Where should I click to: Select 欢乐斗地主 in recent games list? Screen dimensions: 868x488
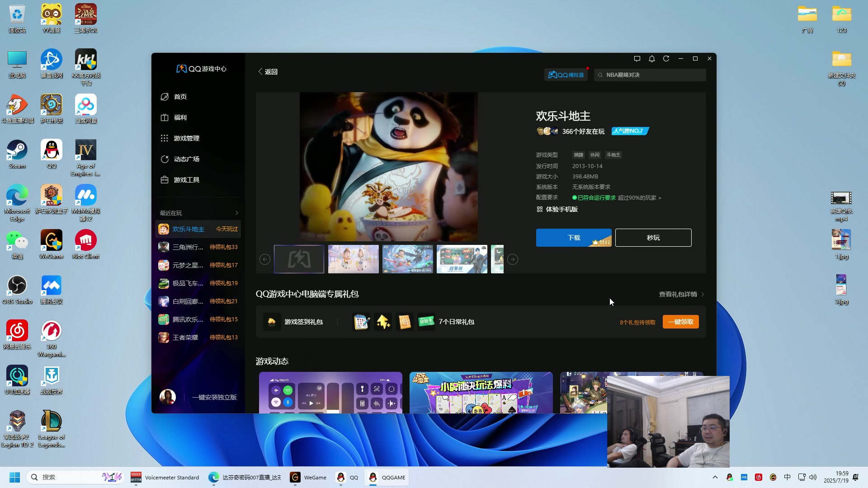(x=198, y=229)
